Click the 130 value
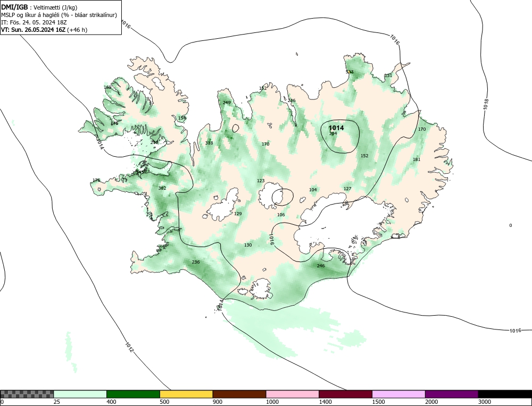532x406 pixels. pyautogui.click(x=248, y=245)
